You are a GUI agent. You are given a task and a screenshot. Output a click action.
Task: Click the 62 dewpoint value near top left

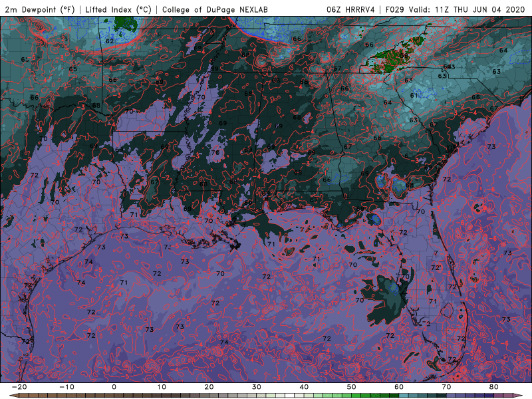(x=110, y=41)
